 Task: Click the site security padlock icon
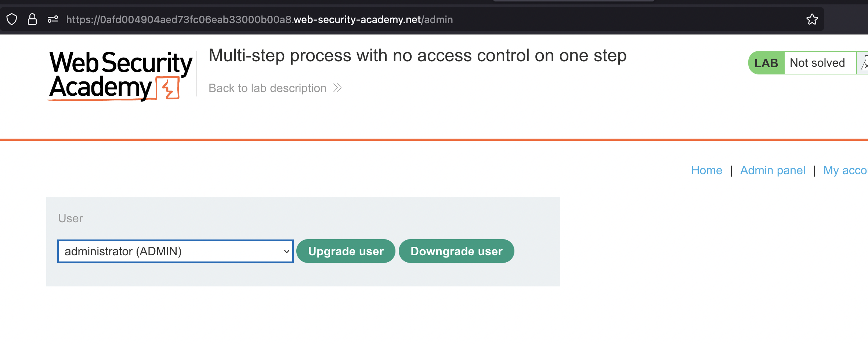pos(32,19)
